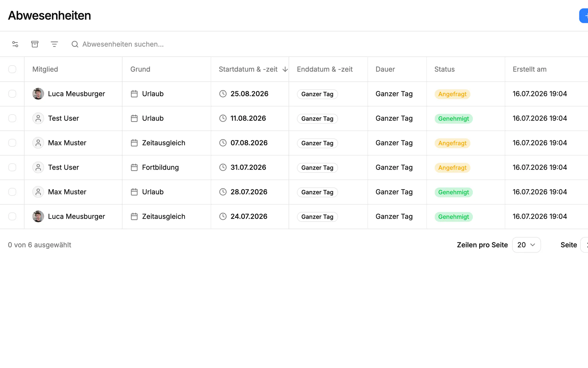Open the Zeilen pro Seite 20 dropdown

coord(526,245)
